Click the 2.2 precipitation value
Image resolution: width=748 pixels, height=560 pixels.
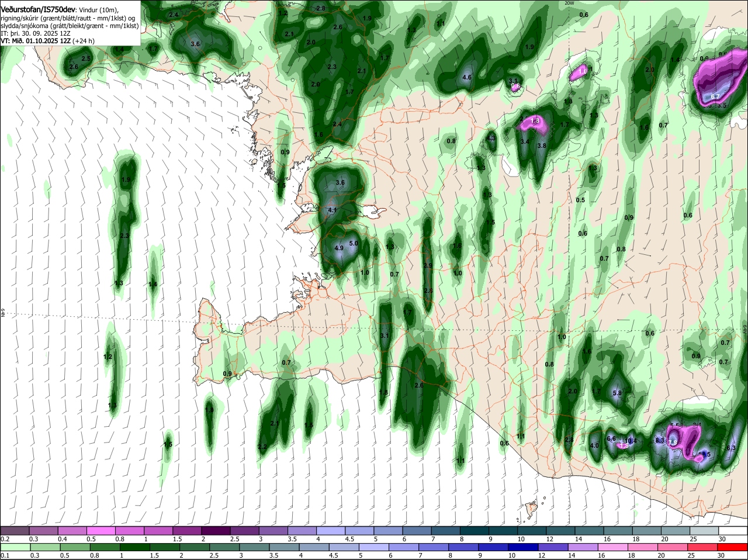tap(262, 447)
